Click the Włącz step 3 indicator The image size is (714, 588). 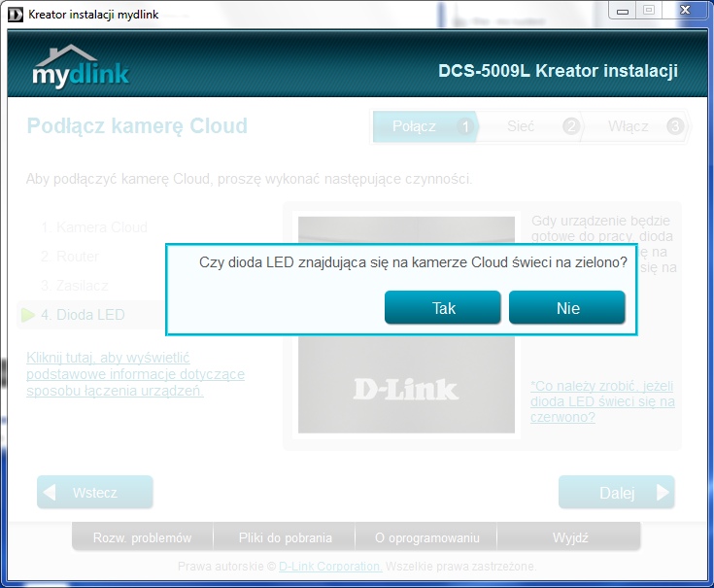636,126
